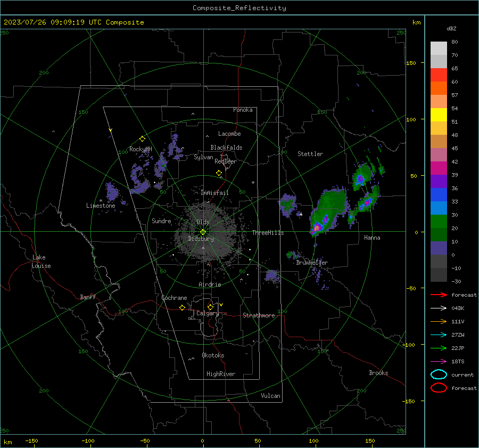Click the Composite_Reflectivity title text
The height and width of the screenshot is (448, 479).
coord(239,8)
